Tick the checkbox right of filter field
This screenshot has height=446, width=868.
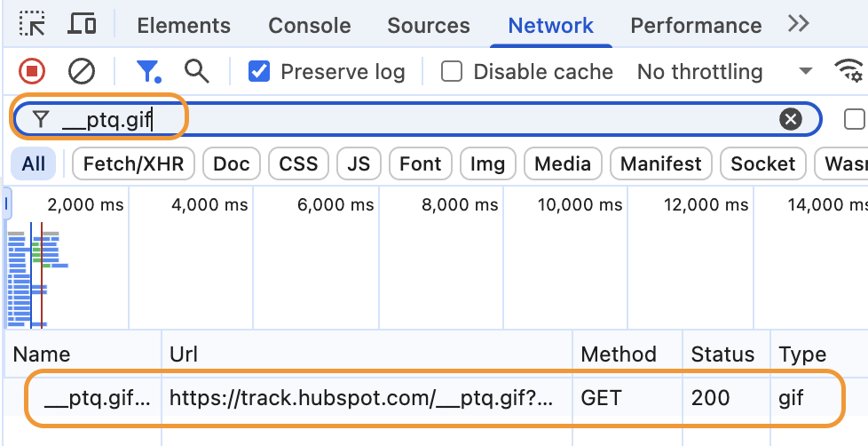pyautogui.click(x=854, y=119)
